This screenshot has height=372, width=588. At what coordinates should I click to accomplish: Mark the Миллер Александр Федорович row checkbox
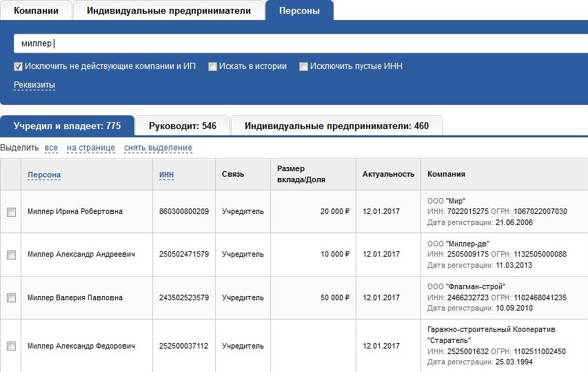(x=11, y=346)
